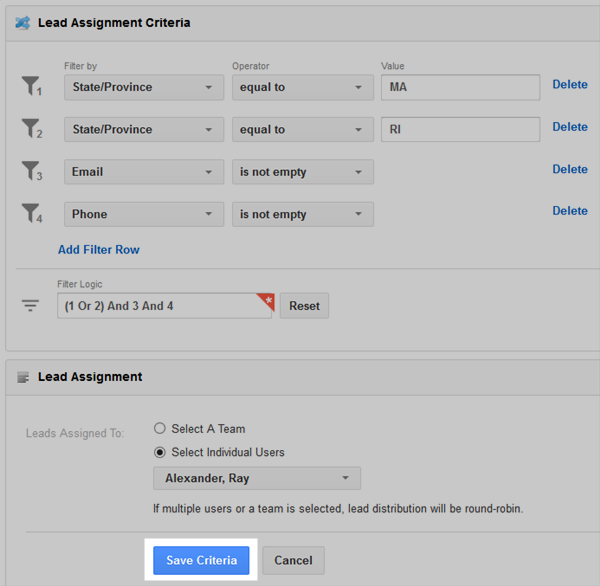Delete the Phone filter row

pos(570,211)
